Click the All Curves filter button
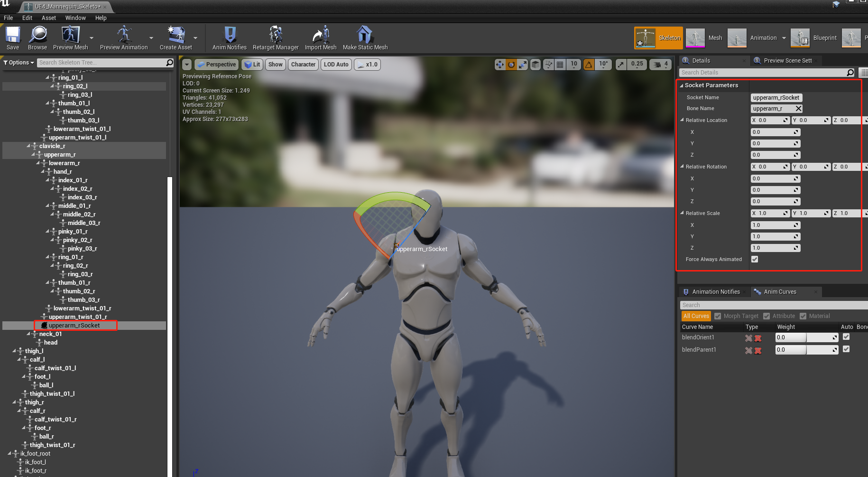Image resolution: width=868 pixels, height=477 pixels. (696, 316)
